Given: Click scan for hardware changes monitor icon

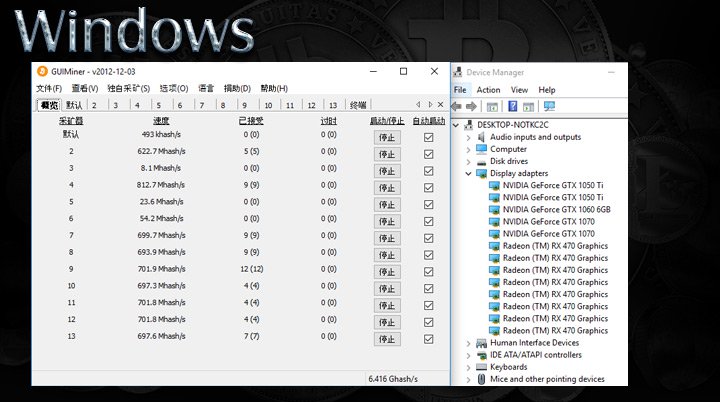Looking at the screenshot, I should click(548, 106).
